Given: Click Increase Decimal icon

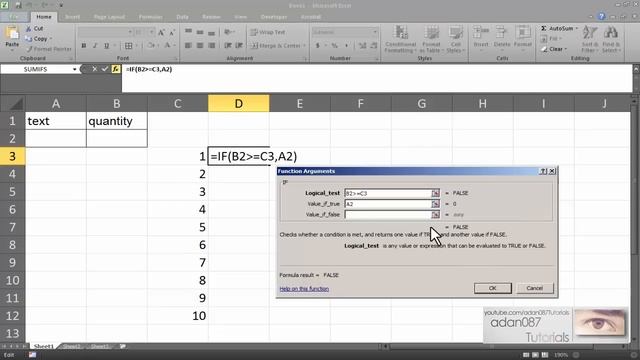Looking at the screenshot, I should [362, 46].
